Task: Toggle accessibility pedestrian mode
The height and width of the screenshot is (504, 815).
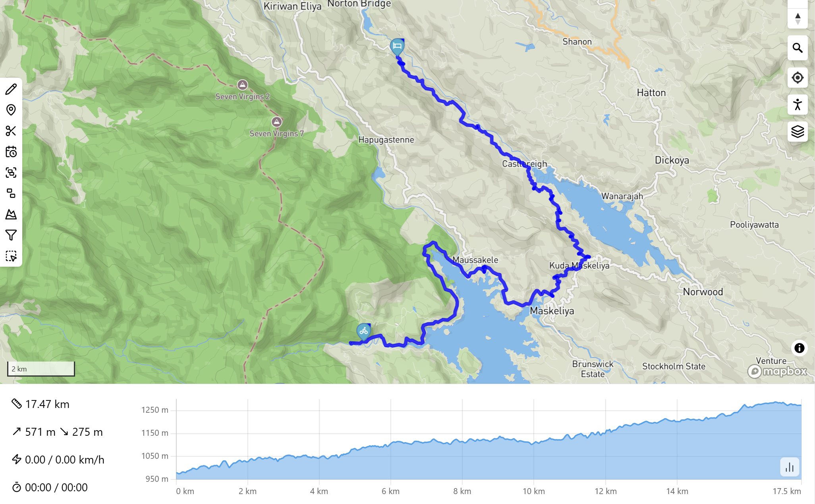Action: (798, 105)
